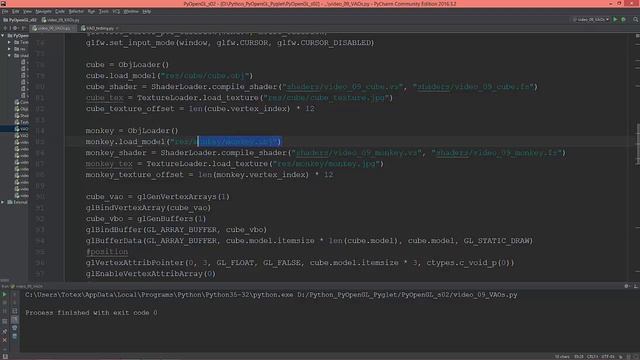Place cursor in line 'cube = ObjLoader()'

(127, 64)
